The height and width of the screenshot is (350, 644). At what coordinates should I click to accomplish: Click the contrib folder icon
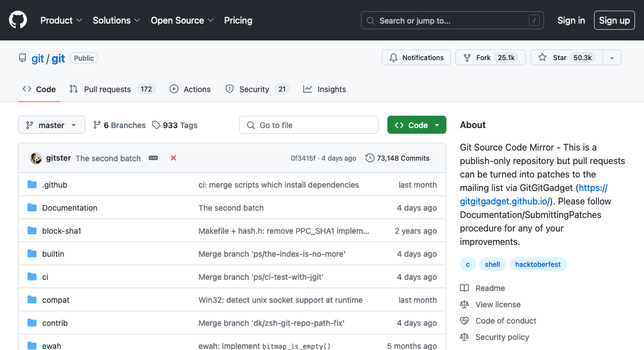(32, 322)
